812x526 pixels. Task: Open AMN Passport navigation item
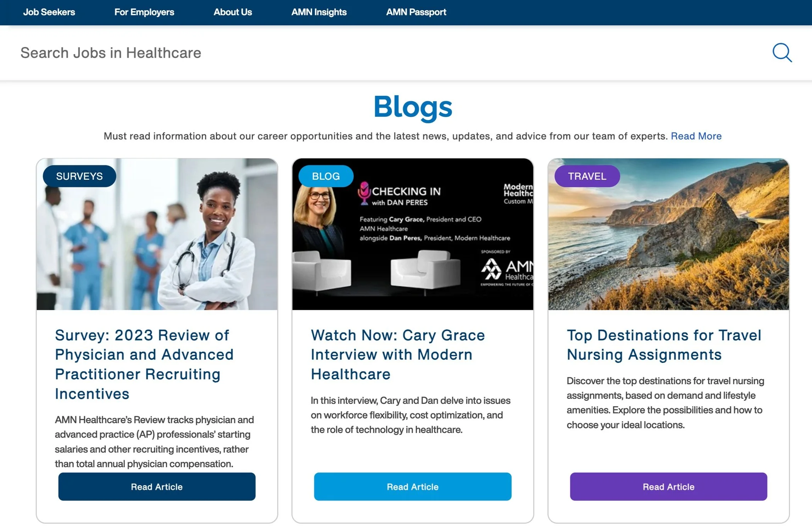tap(416, 12)
